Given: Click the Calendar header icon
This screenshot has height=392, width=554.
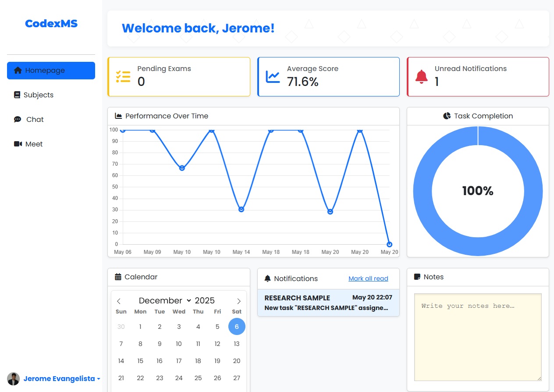Looking at the screenshot, I should (118, 277).
